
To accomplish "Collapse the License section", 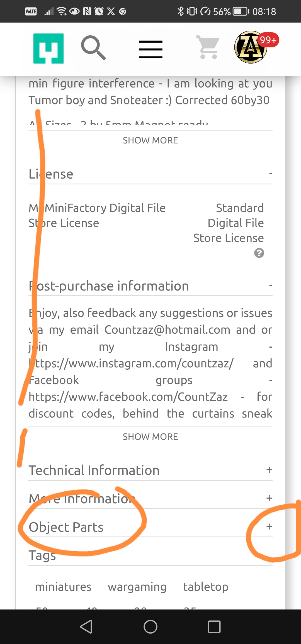I will [270, 173].
